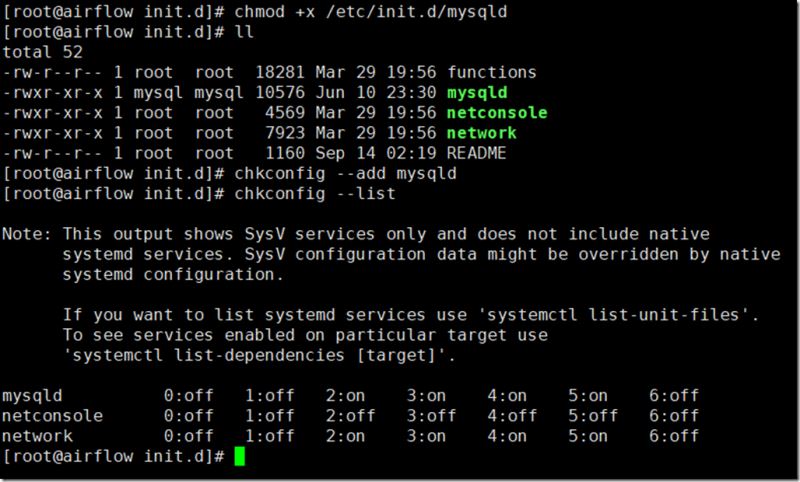Click the 5:on value in network service row

[587, 436]
